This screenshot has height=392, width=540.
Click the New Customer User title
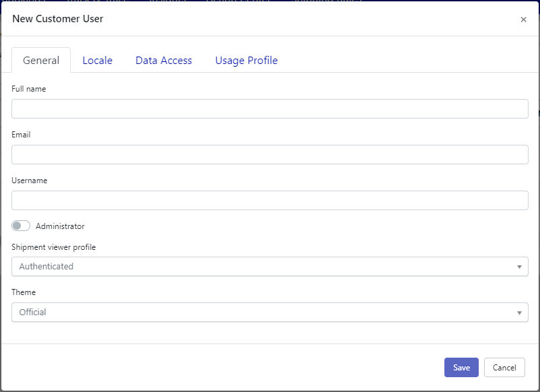(58, 19)
